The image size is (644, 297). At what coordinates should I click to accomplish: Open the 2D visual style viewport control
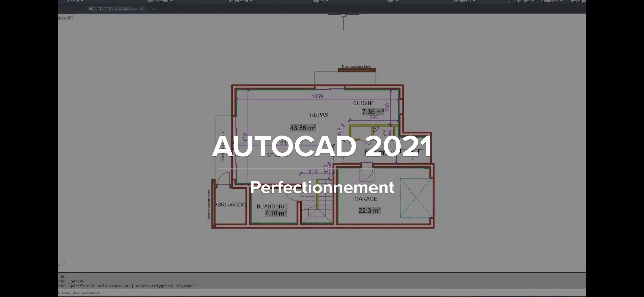tap(65, 18)
